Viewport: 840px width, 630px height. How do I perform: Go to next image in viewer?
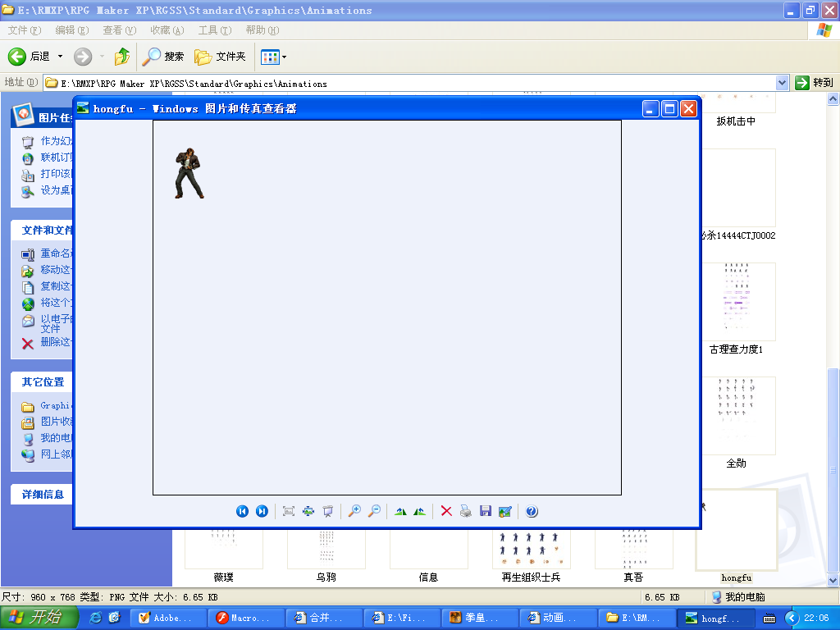pos(262,511)
